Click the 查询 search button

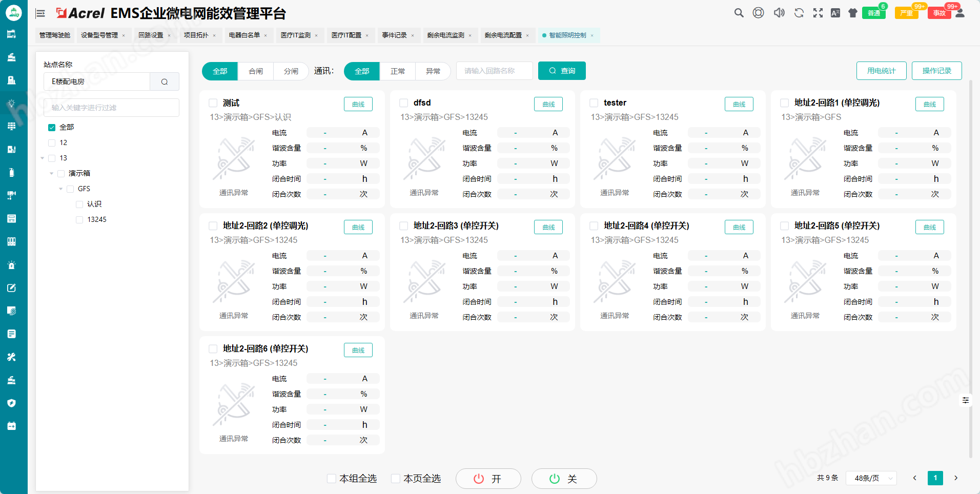coord(562,71)
